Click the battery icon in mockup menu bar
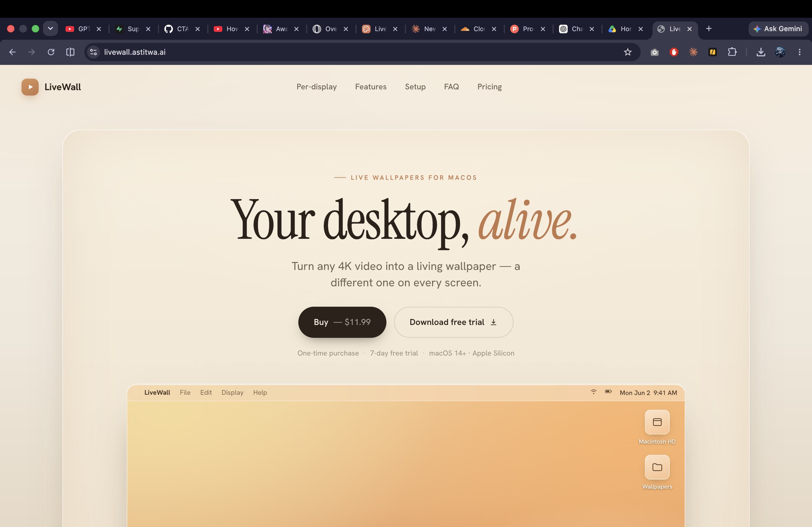Viewport: 812px width, 527px height. 608,391
